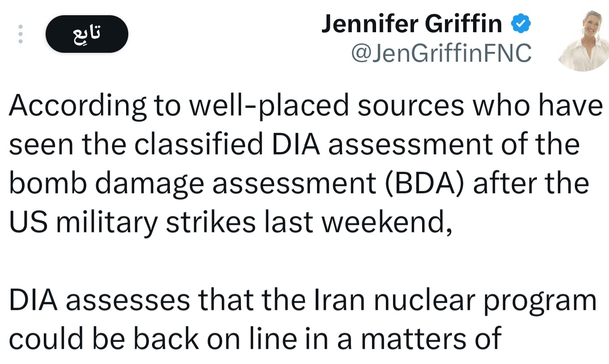Screen dimensions: 609x364
Task: Click the word "nuclear" in the tweet
Action: coord(431,301)
